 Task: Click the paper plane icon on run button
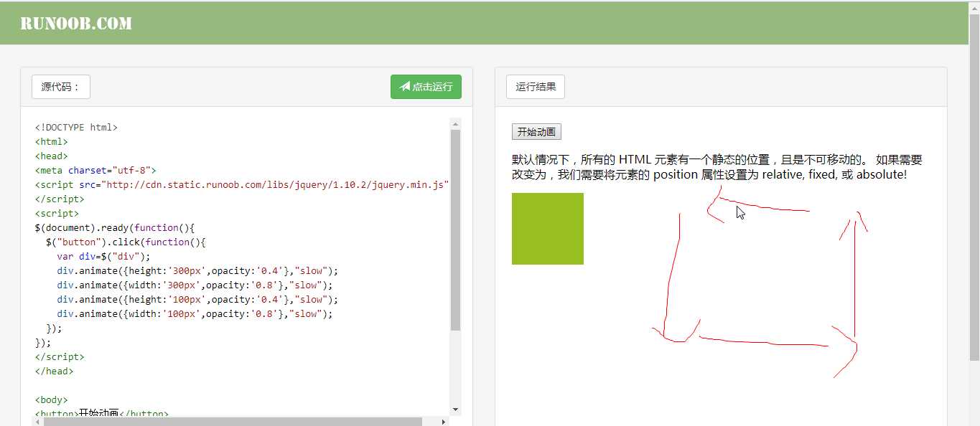(x=405, y=87)
